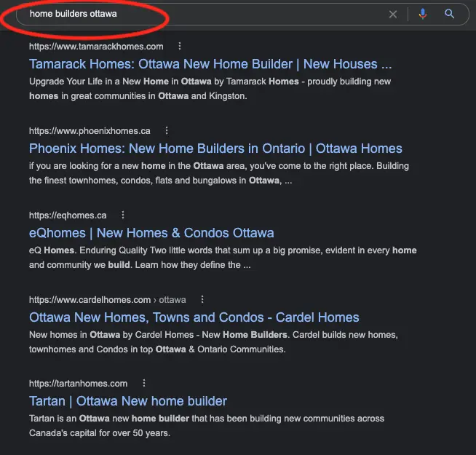Open three-dot menu beside tartanhomes.com
The height and width of the screenshot is (455, 476).
pos(144,384)
